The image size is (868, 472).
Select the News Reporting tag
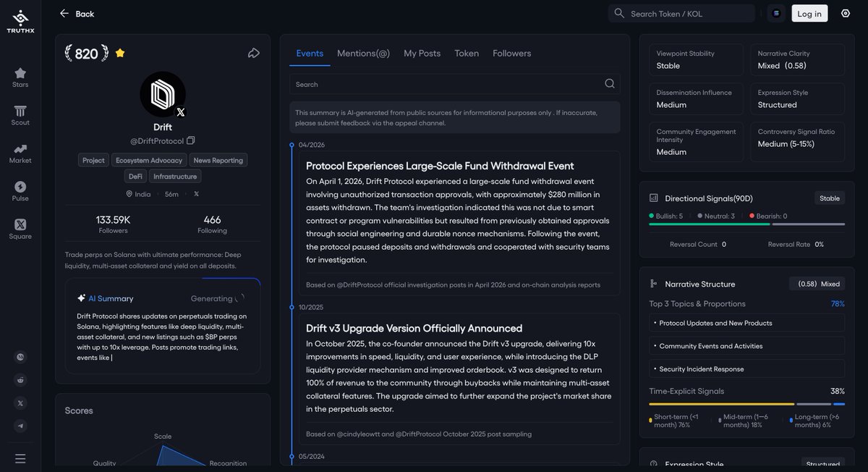coord(218,160)
